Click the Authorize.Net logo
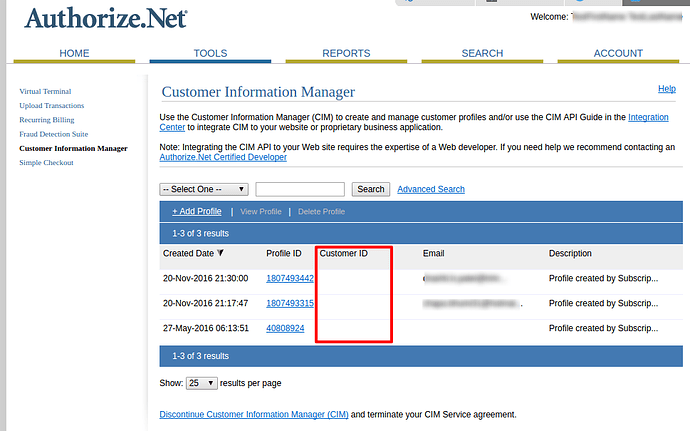Viewport: 690px width, 431px height. [x=106, y=18]
